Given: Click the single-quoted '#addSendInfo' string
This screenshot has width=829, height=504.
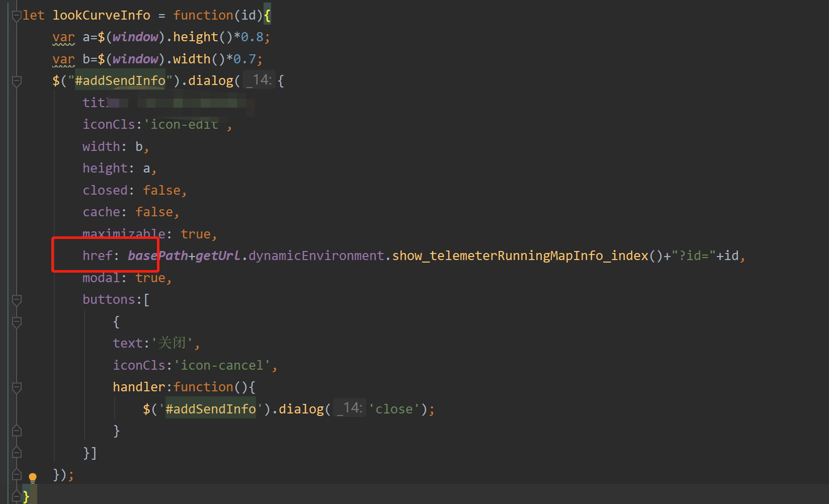Looking at the screenshot, I should 211,409.
